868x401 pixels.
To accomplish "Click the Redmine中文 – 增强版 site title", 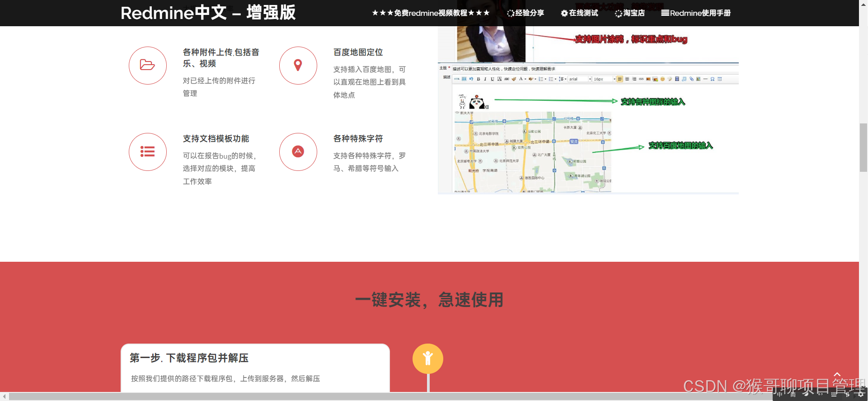I will point(208,13).
